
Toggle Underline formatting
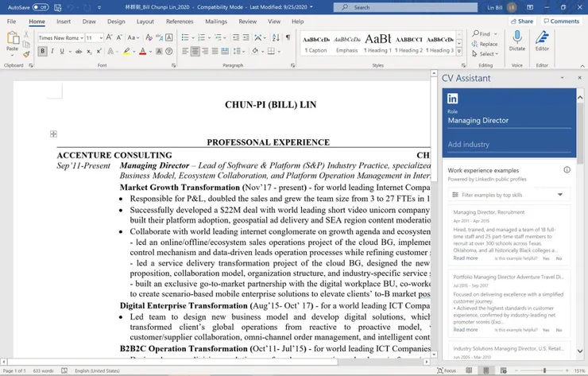coord(62,51)
